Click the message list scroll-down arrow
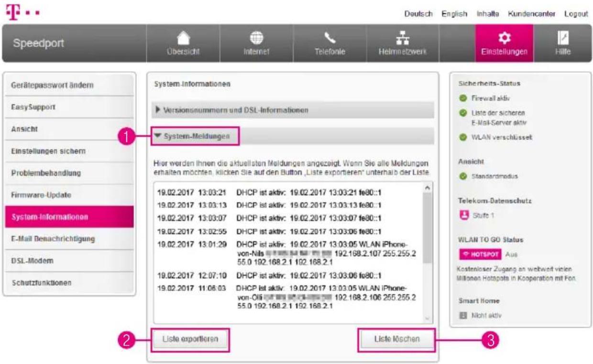Viewport: 593px width, 364px height. click(428, 318)
